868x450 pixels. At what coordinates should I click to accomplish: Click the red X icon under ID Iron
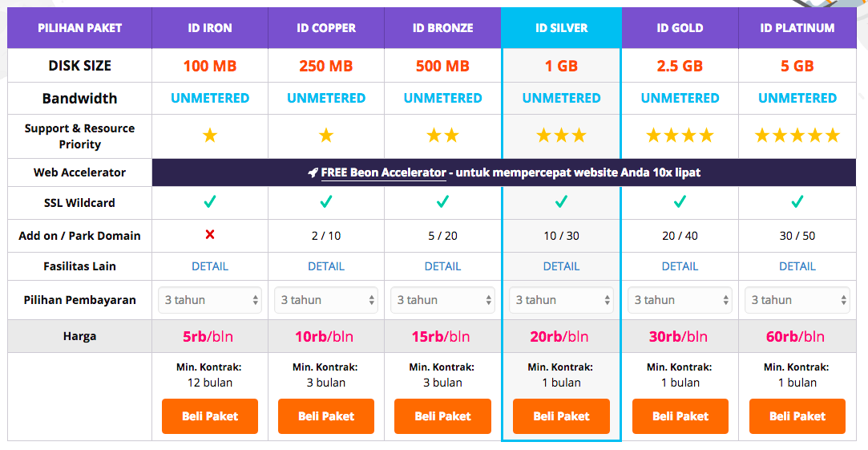click(210, 235)
